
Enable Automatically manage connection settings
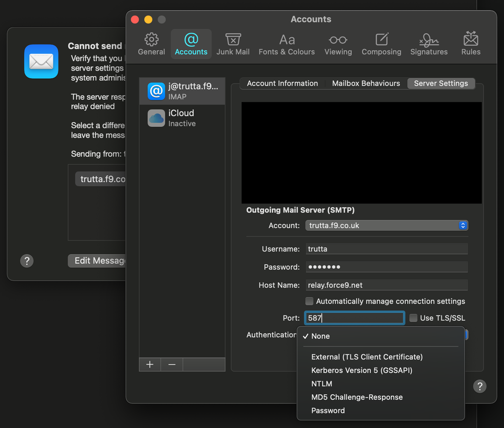point(310,301)
